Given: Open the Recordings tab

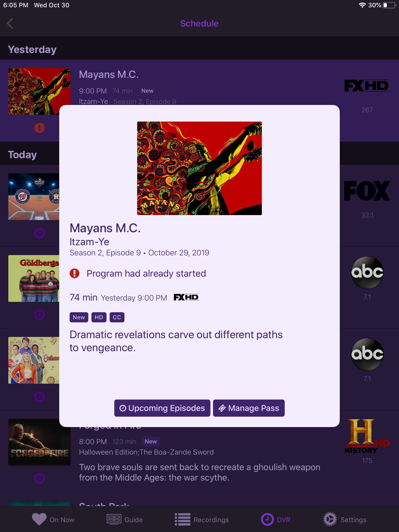Looking at the screenshot, I should coord(202,520).
